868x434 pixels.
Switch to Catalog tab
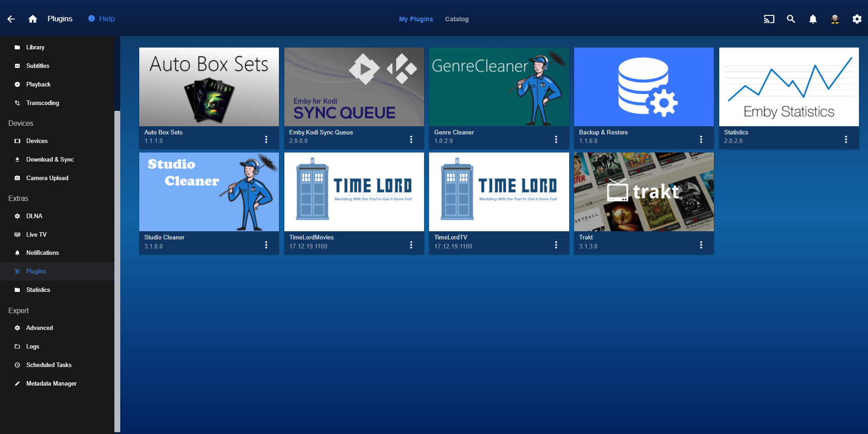click(457, 19)
